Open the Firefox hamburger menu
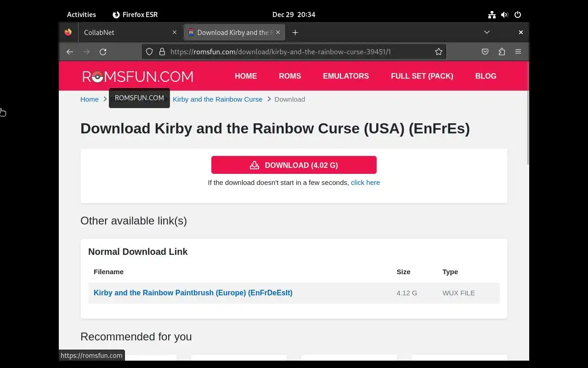 coord(518,52)
